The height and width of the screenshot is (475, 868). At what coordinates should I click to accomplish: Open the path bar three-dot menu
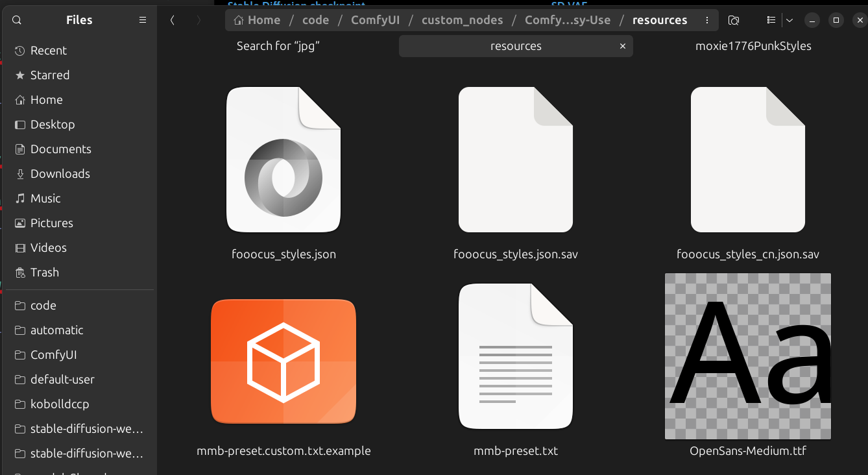pos(706,20)
